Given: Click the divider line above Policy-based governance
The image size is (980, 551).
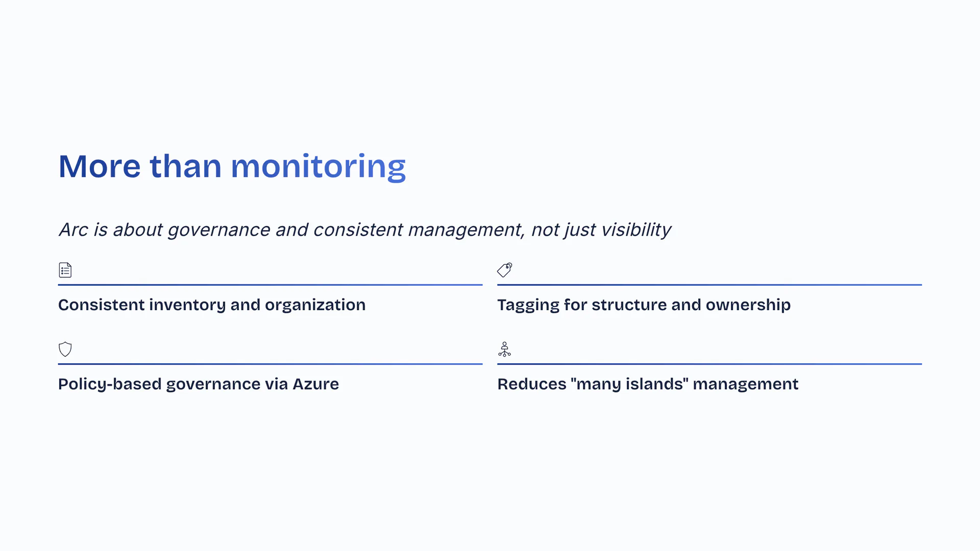Looking at the screenshot, I should pos(270,364).
